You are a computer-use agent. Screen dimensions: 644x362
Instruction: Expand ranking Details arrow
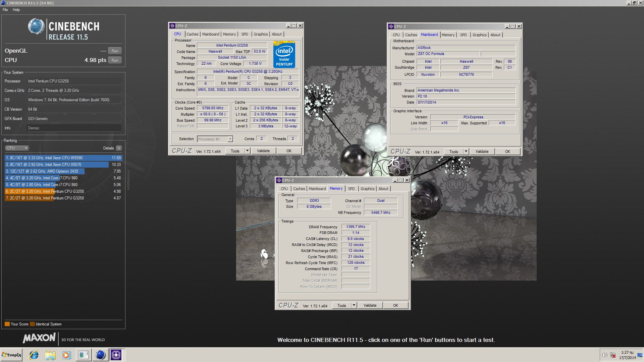(119, 148)
